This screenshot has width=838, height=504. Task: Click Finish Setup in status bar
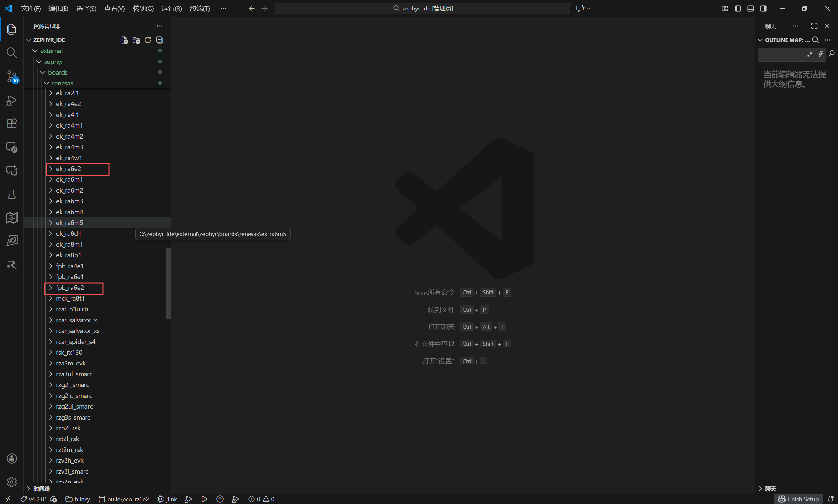pos(798,499)
